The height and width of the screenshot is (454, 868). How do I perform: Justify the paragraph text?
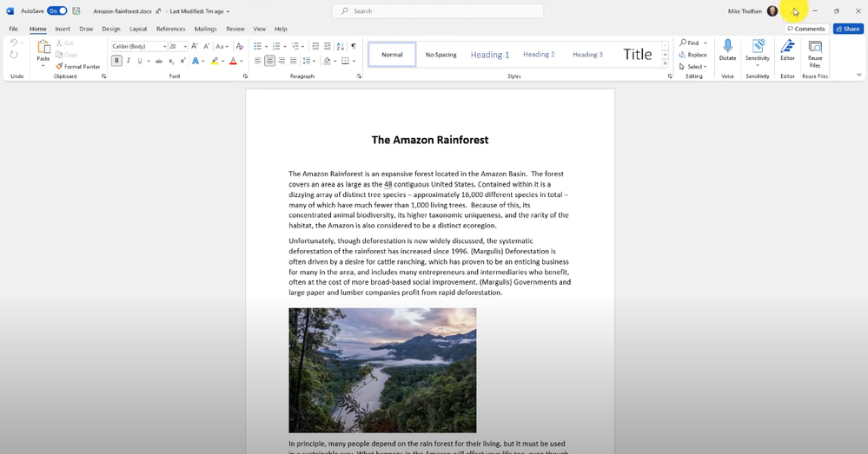pos(294,61)
